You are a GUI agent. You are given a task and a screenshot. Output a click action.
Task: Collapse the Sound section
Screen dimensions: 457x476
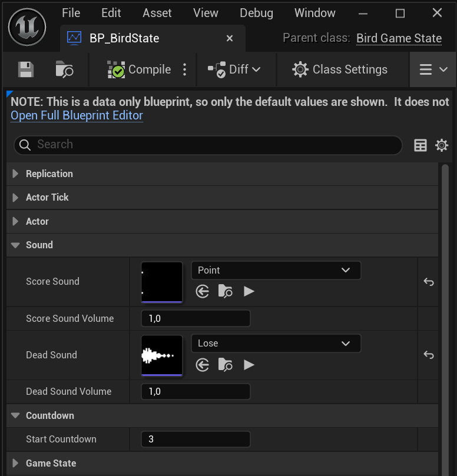coord(15,245)
